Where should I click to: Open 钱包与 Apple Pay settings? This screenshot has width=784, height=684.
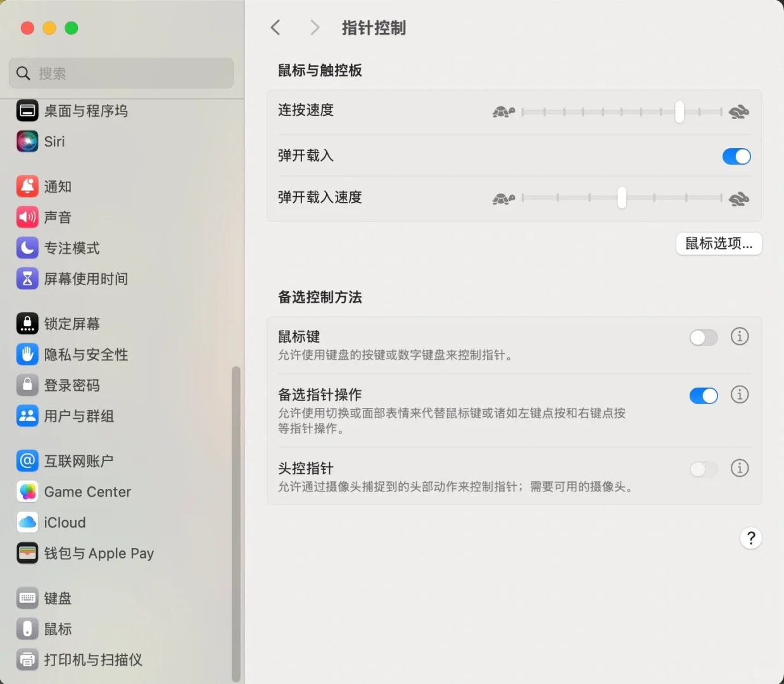[27, 553]
